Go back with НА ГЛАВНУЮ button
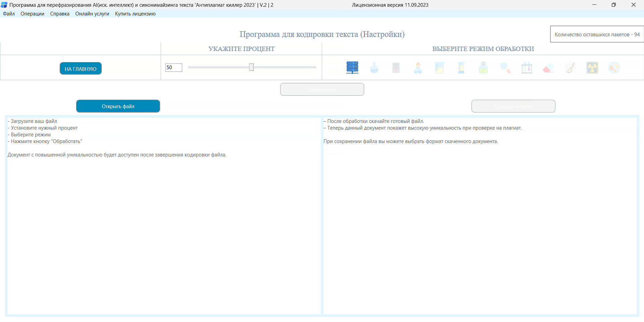 (x=81, y=68)
